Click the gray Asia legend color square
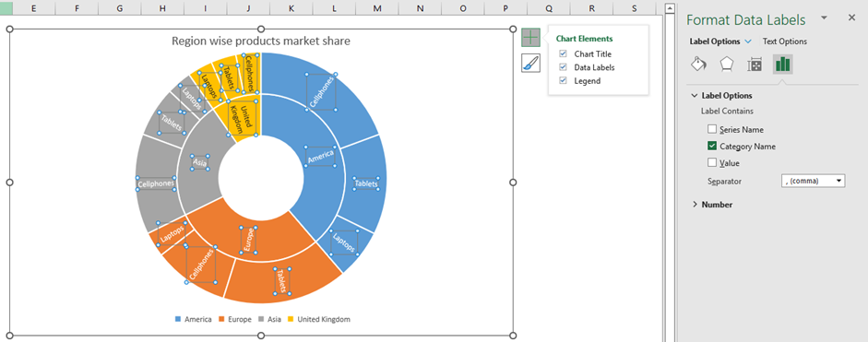The height and width of the screenshot is (342, 868). [261, 319]
